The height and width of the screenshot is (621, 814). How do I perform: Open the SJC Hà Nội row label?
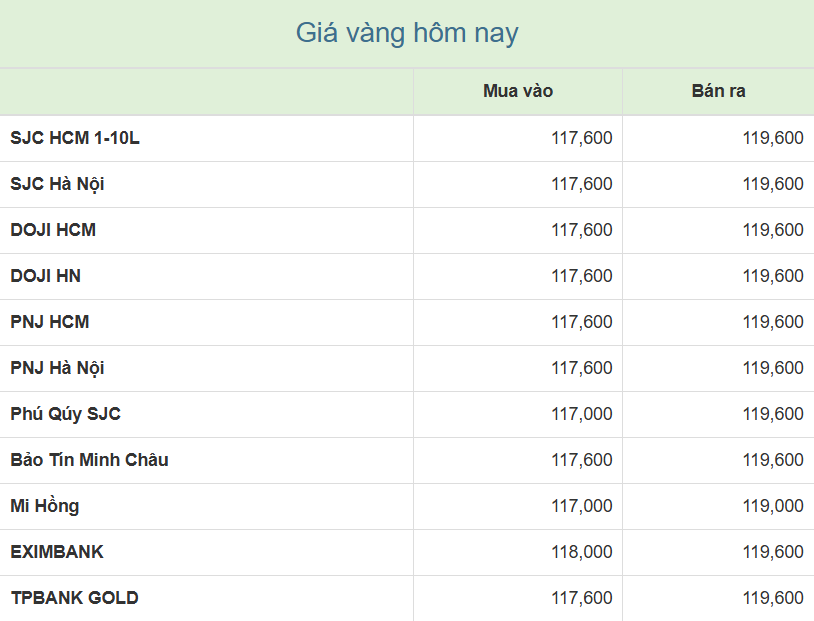[57, 184]
